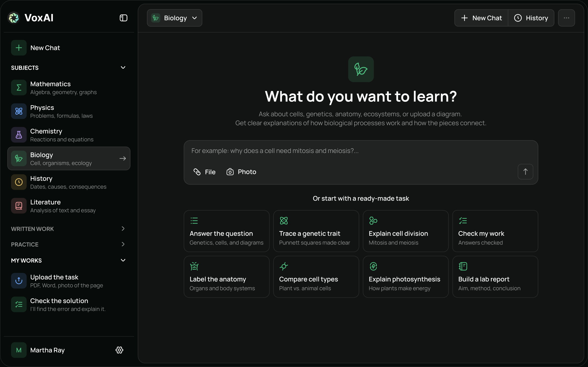Collapse the MY WORKS section chevron
This screenshot has width=588, height=367.
123,260
